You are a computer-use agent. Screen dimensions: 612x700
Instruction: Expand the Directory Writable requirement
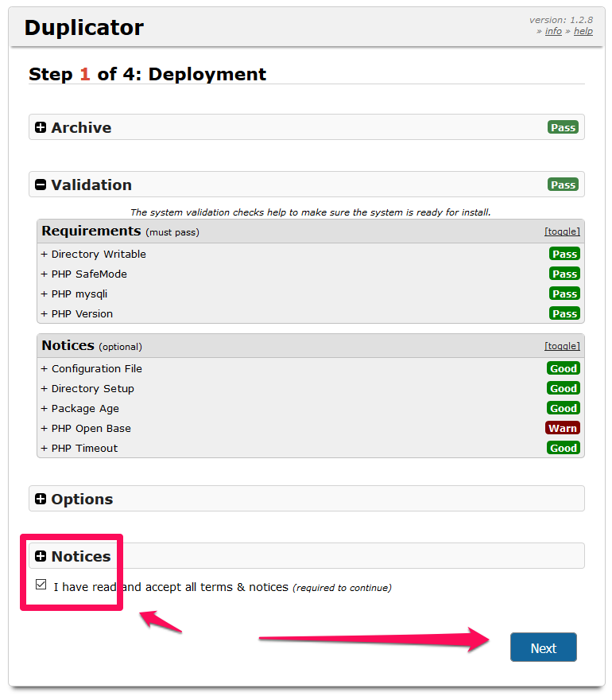[x=93, y=254]
